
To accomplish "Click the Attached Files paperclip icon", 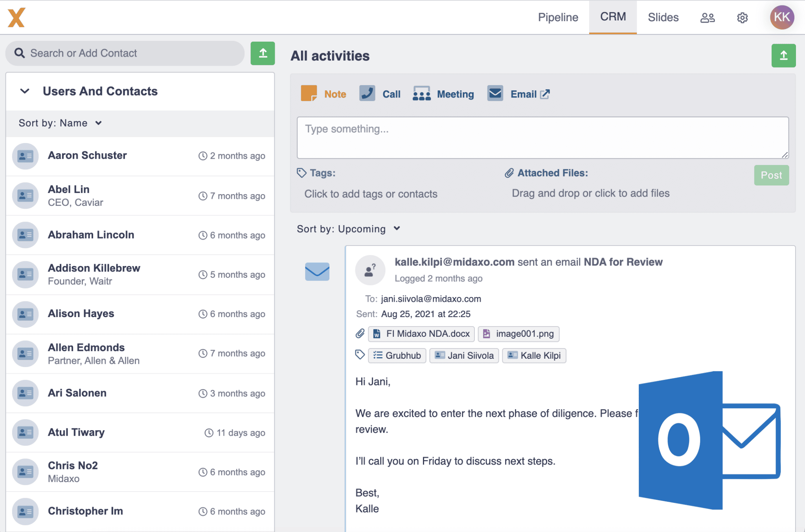I will [509, 173].
